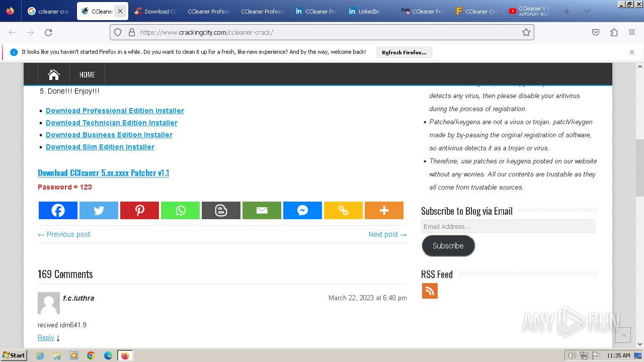Click the tracking protection shield icon

tap(118, 32)
